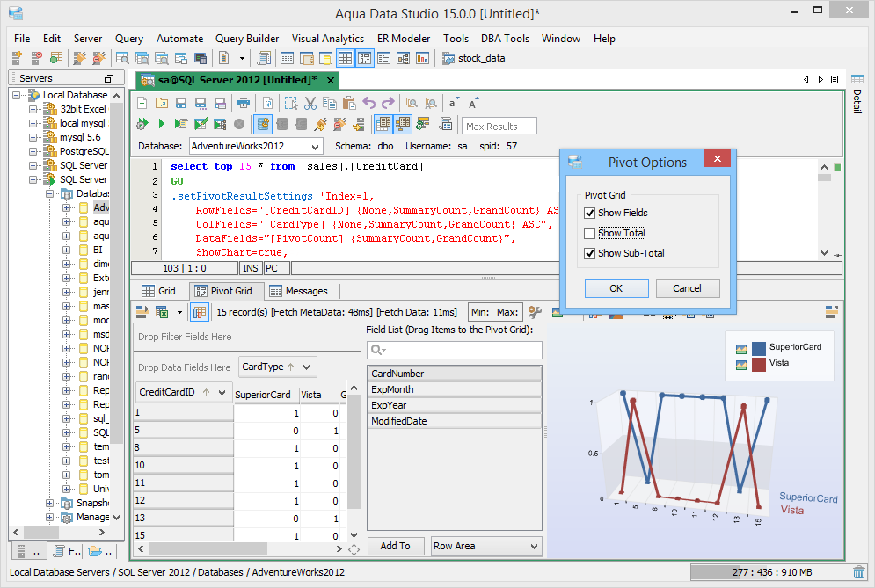Uncheck the Show Fields checkbox
This screenshot has height=588, width=875.
coord(589,213)
